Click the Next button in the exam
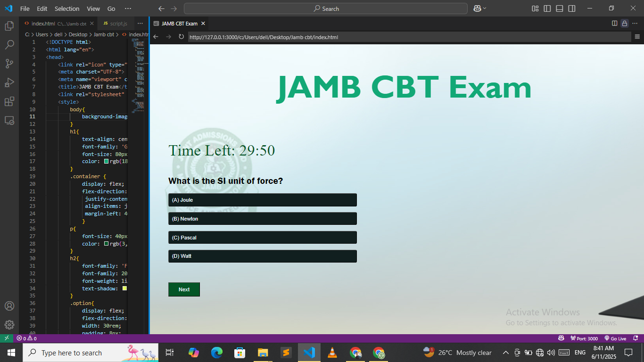 184,289
